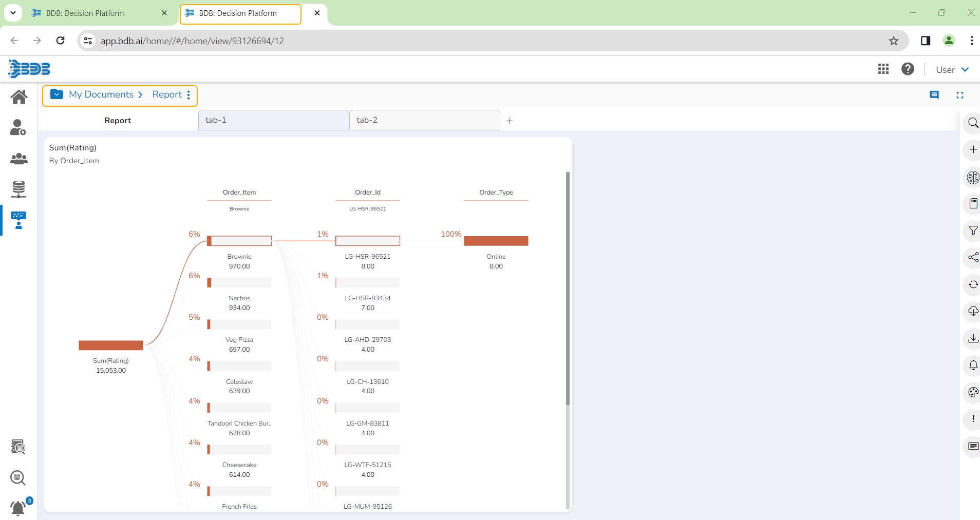Click the BDB logo
Viewport: 980px width, 520px height.
[x=29, y=69]
